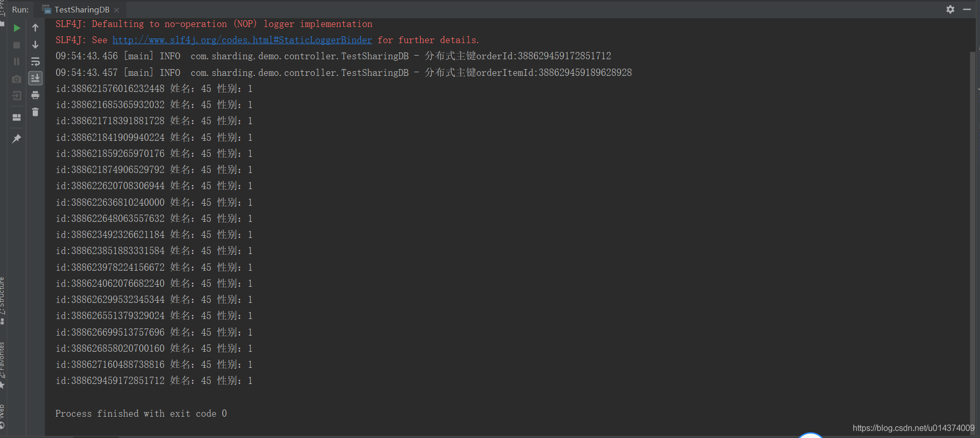
Task: Click row id:388624062076682240
Action: pos(154,283)
